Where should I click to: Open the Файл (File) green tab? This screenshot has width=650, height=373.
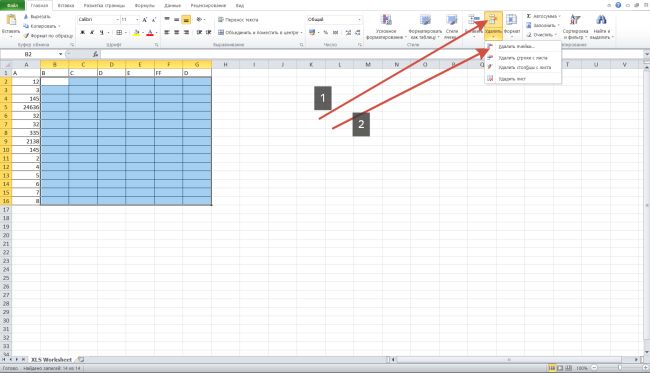point(12,6)
